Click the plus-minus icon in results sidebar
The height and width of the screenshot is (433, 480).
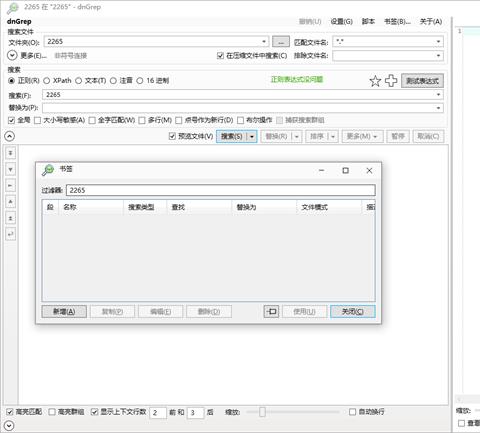11,218
